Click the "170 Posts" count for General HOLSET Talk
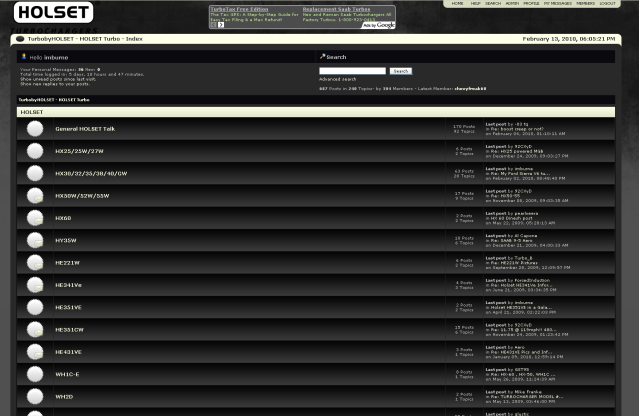 (x=464, y=127)
